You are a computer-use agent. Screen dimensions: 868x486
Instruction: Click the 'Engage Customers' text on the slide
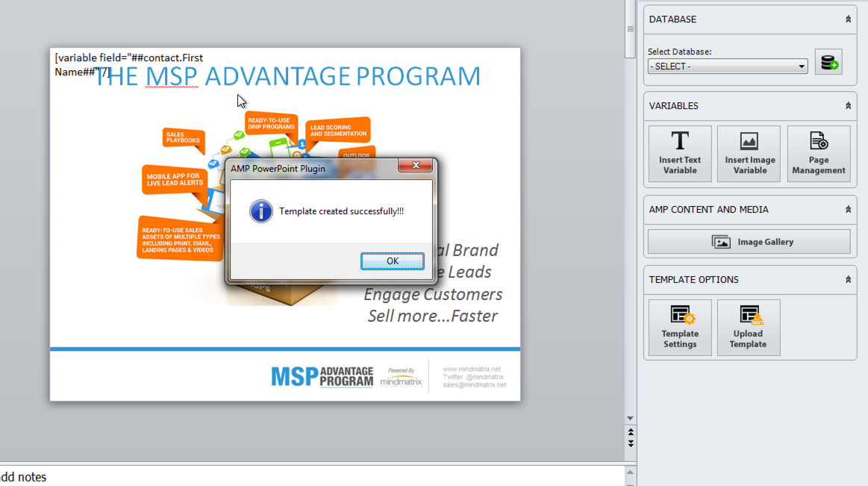[433, 294]
